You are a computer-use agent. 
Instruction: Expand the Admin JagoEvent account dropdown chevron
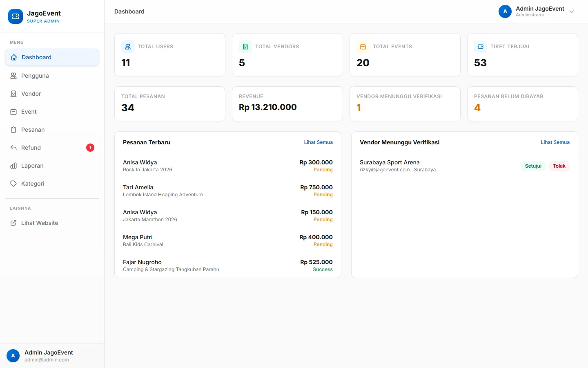[x=572, y=11]
